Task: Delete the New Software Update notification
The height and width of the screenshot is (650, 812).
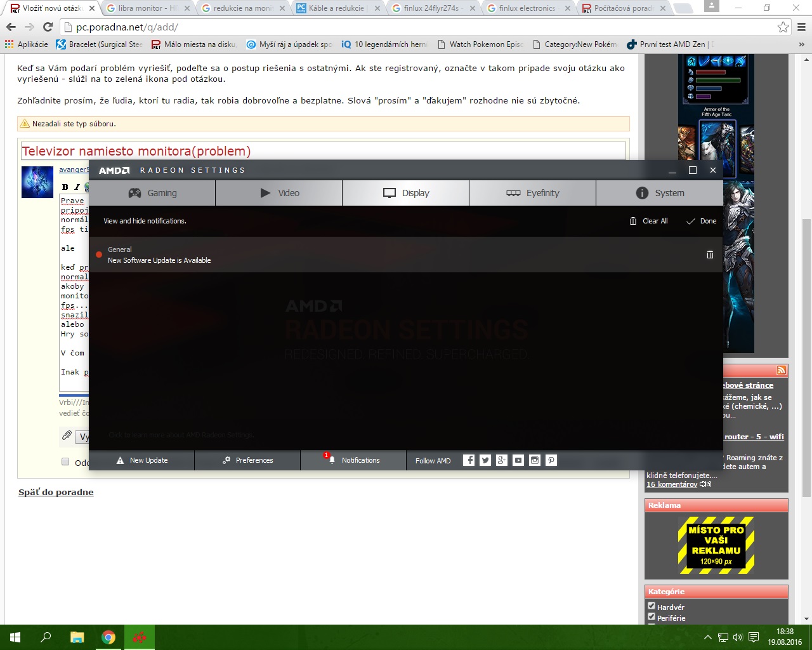Action: (x=710, y=255)
